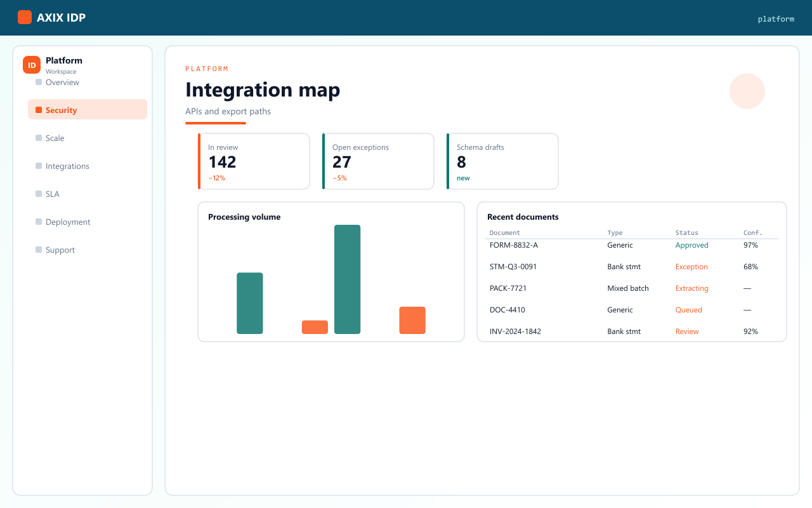Viewport: 812px width, 508px height.
Task: Click the taller orange bar in Processing volume
Action: click(412, 320)
